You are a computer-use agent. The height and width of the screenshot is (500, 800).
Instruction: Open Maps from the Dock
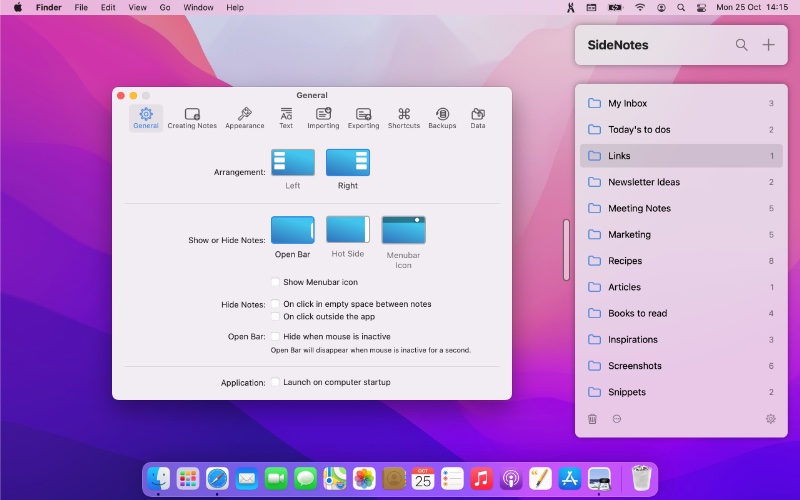tap(335, 479)
